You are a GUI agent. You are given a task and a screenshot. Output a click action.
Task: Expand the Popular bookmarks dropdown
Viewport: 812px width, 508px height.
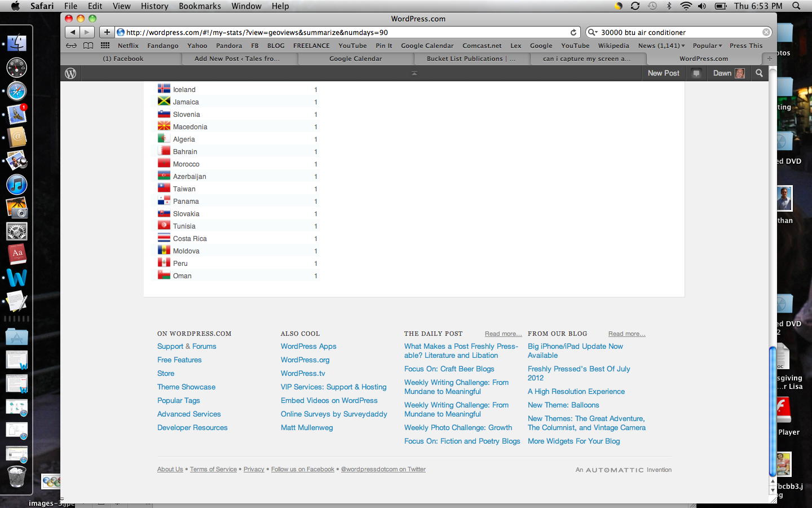[707, 46]
